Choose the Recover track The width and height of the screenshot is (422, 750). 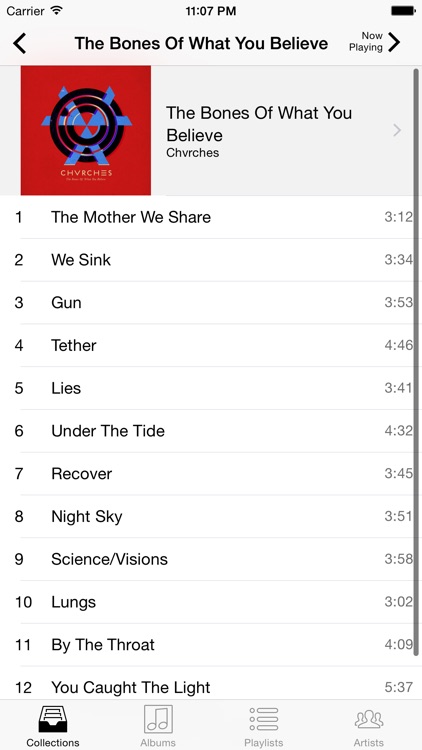tap(211, 474)
